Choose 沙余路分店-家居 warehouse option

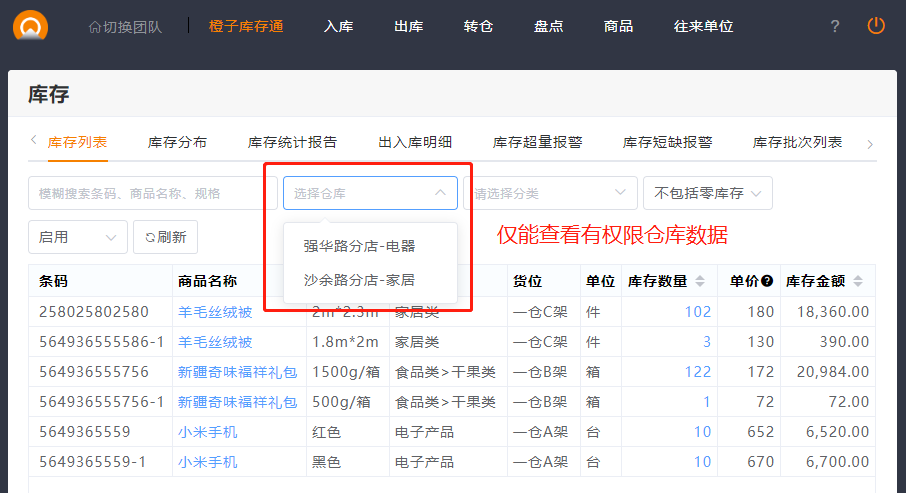359,280
